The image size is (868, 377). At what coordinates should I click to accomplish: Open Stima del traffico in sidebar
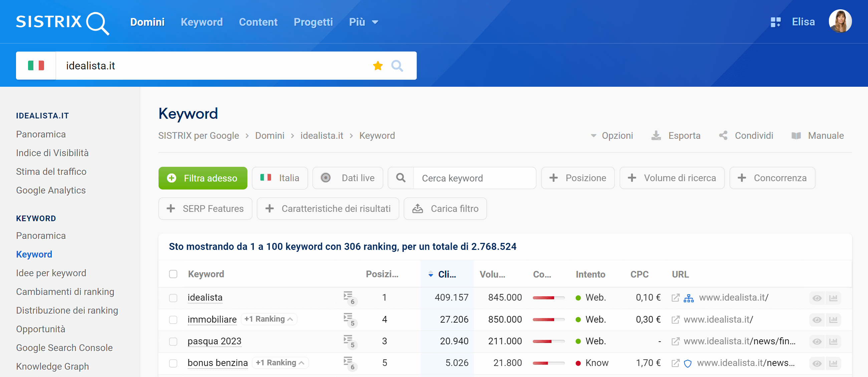pyautogui.click(x=51, y=172)
